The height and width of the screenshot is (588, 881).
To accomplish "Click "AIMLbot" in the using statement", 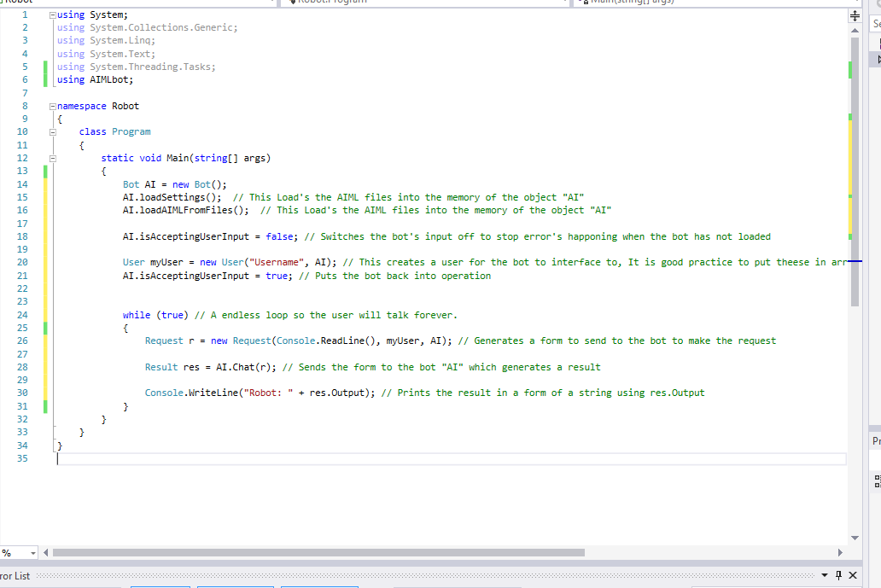I will (109, 79).
